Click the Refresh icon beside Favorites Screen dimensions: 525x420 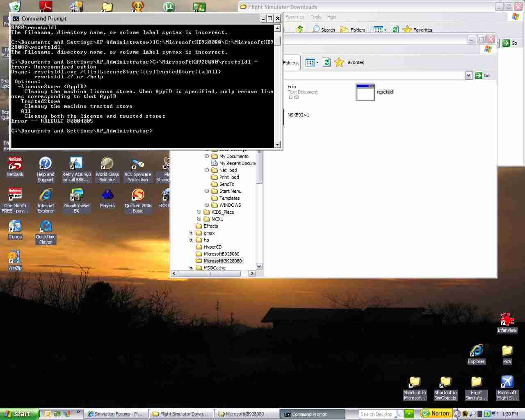(326, 62)
